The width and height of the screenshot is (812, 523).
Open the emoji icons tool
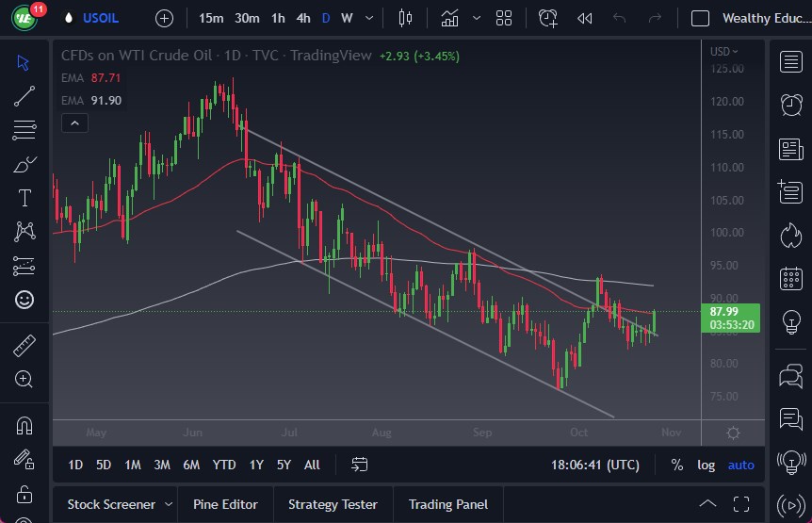(x=24, y=300)
